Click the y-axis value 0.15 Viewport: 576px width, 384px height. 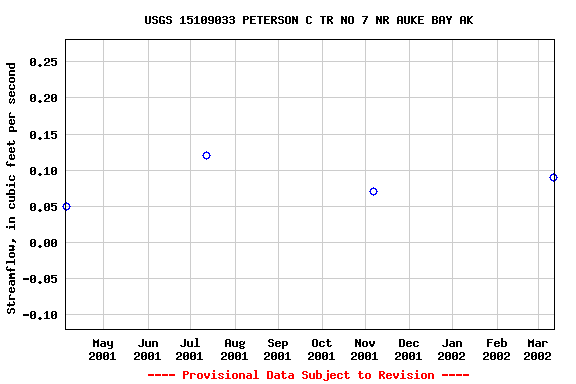pyautogui.click(x=43, y=135)
